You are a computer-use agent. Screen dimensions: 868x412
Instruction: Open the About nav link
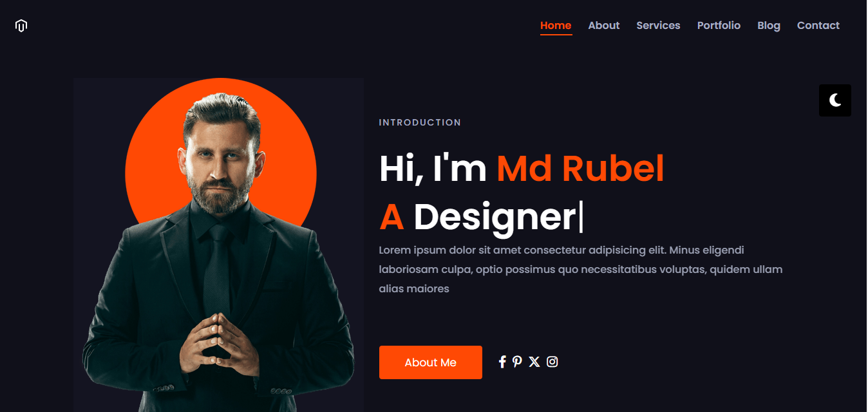coord(603,26)
